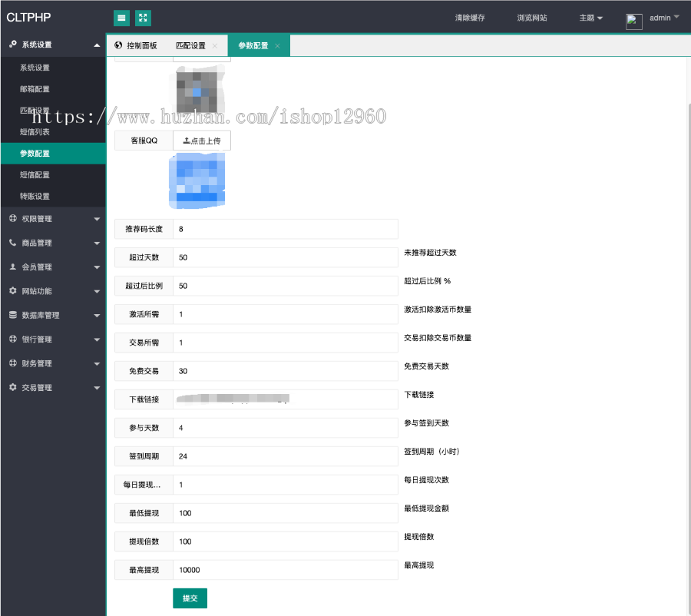Screen dimensions: 691x616
Task: Click the 每日提现 count input field
Action: [x=286, y=485]
